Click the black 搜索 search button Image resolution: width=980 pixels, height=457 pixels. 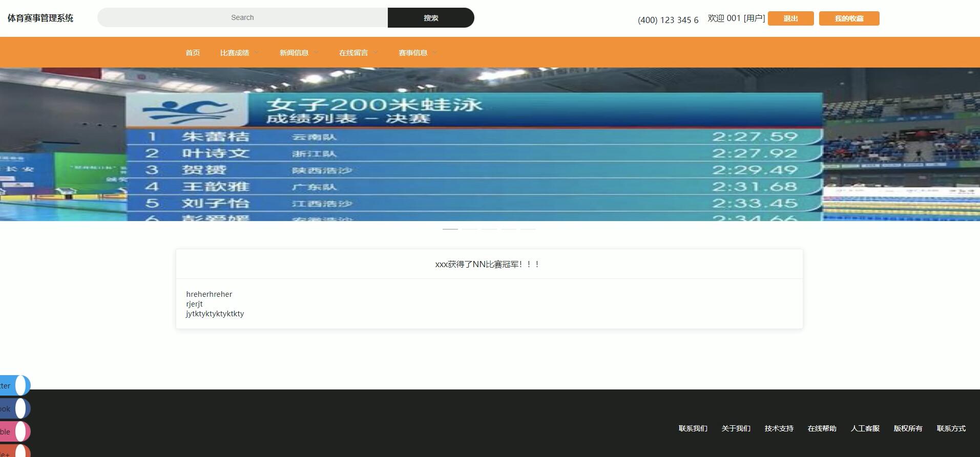click(431, 17)
